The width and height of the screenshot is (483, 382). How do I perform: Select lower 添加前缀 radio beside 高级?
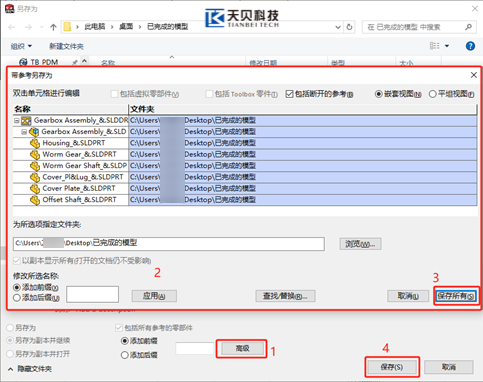coord(125,341)
